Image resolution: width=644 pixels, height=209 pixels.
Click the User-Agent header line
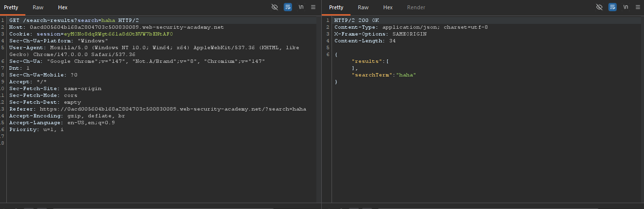154,48
